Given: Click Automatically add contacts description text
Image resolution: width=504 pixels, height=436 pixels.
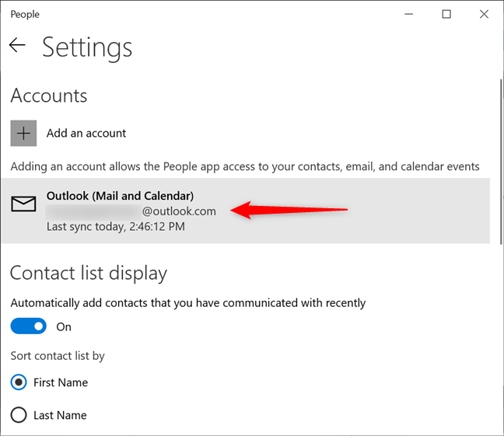Looking at the screenshot, I should click(188, 303).
